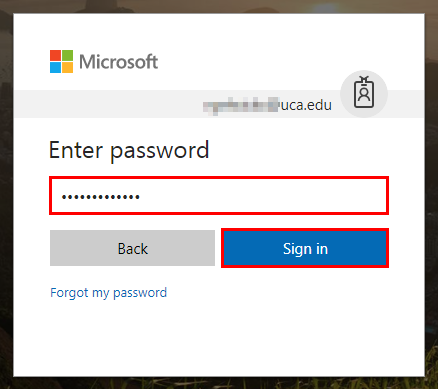
Task: Select the yellow square of Microsoft logo
Action: (67, 67)
